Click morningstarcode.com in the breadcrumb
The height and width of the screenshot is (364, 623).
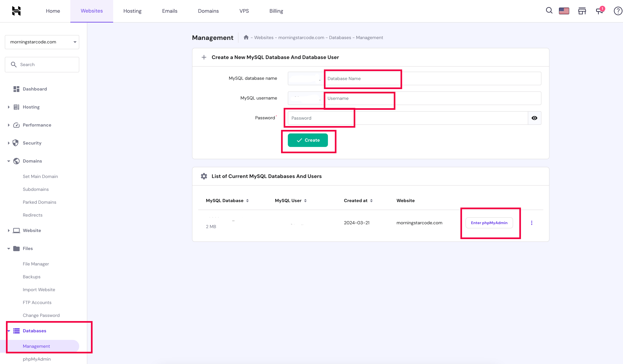(301, 37)
